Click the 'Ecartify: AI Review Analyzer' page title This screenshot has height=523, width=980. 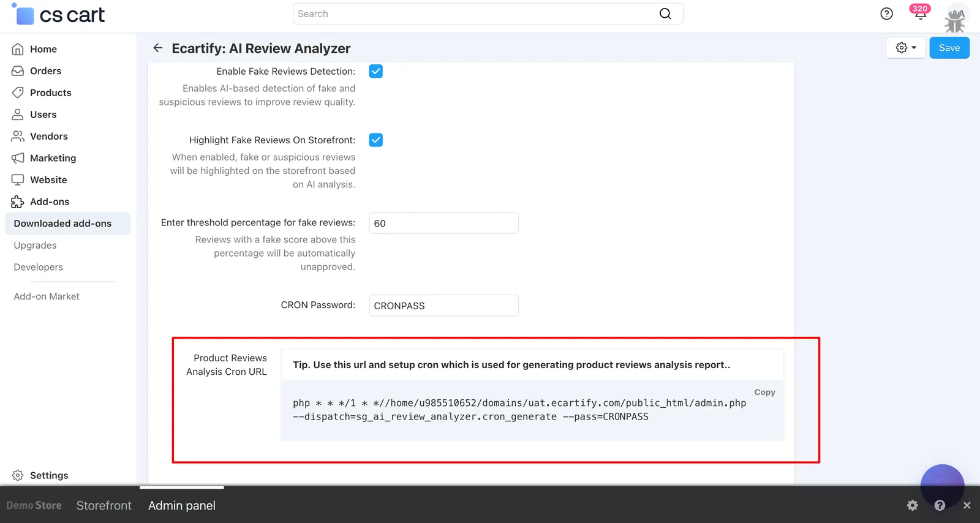[261, 48]
